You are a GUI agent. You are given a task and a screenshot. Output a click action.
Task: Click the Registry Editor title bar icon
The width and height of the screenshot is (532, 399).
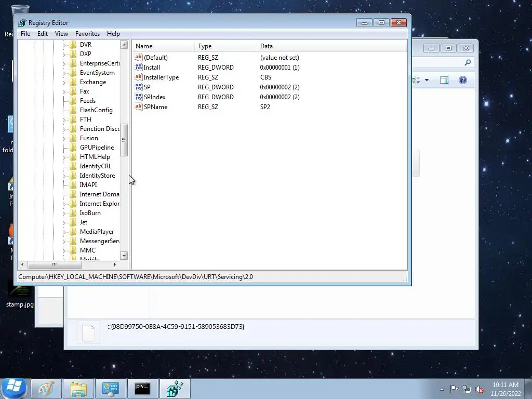(x=22, y=23)
